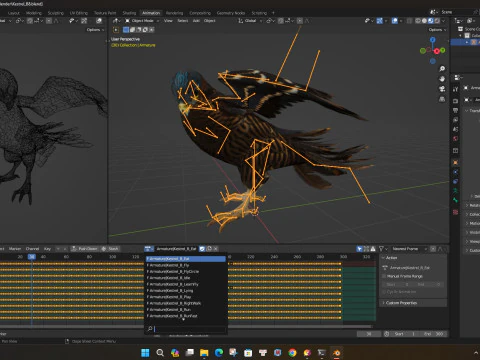
Task: Click the current frame marker 36
Action: coord(32,257)
